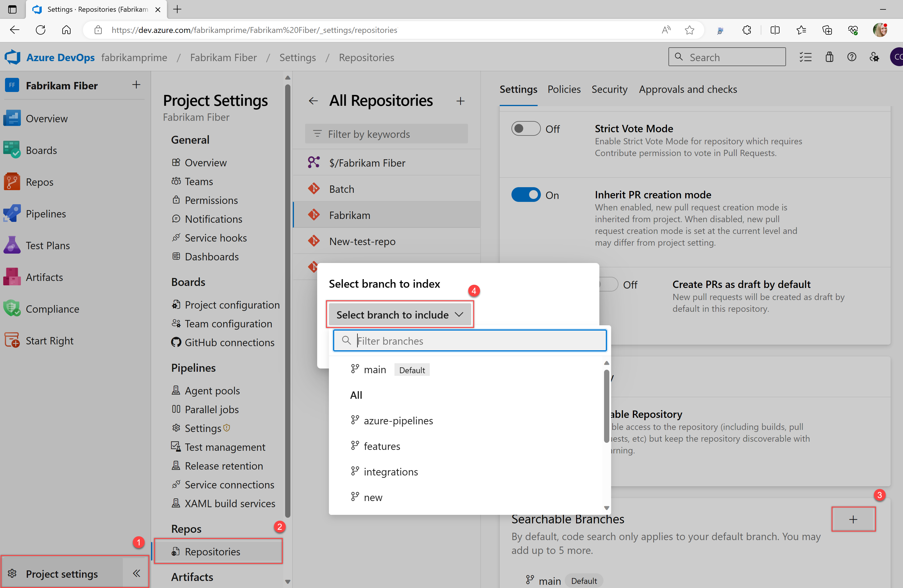Click the Compliance icon in sidebar
The image size is (903, 588).
(12, 309)
